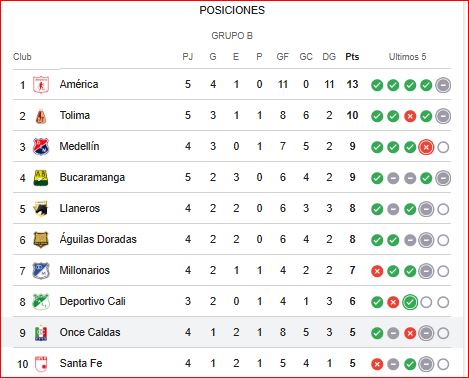
Task: Click the Deportivo Cali crest icon
Action: [x=41, y=302]
